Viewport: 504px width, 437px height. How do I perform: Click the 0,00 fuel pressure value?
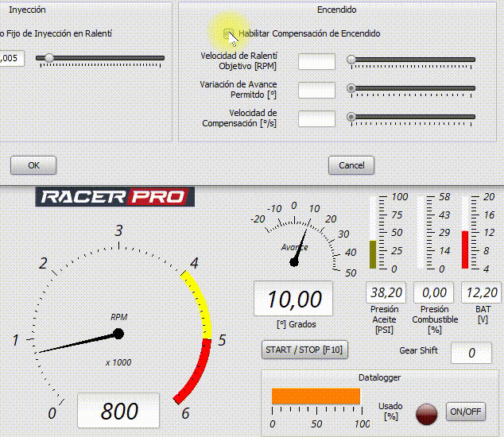pos(433,292)
